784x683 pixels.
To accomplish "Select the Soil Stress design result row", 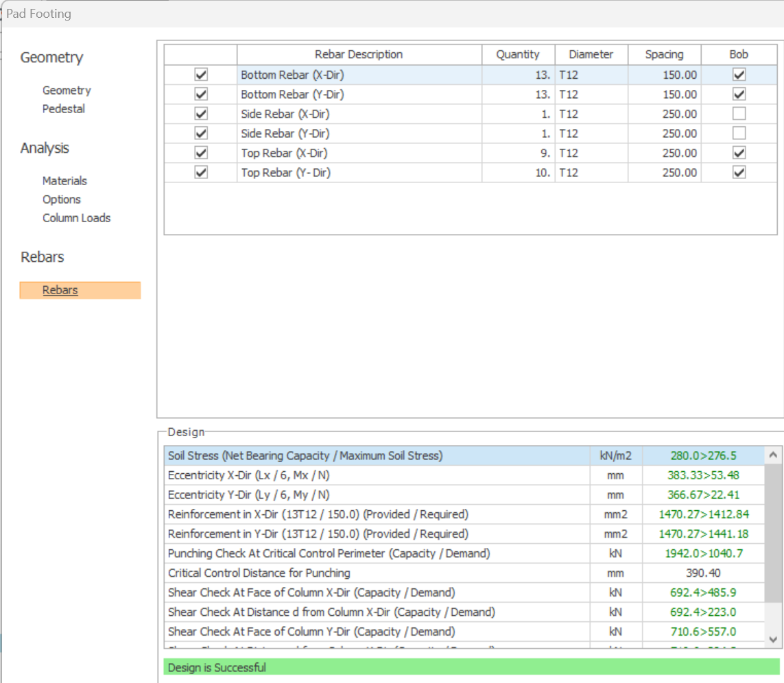I will (377, 456).
